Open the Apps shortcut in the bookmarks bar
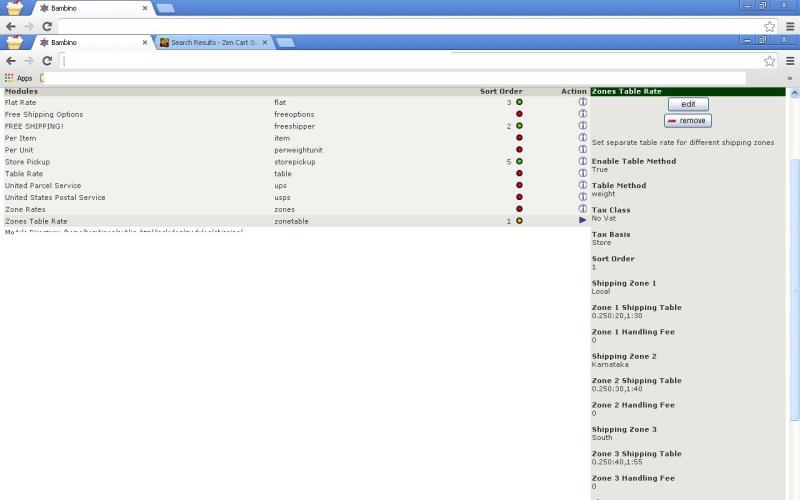Viewport: 800px width, 500px height. click(x=19, y=78)
